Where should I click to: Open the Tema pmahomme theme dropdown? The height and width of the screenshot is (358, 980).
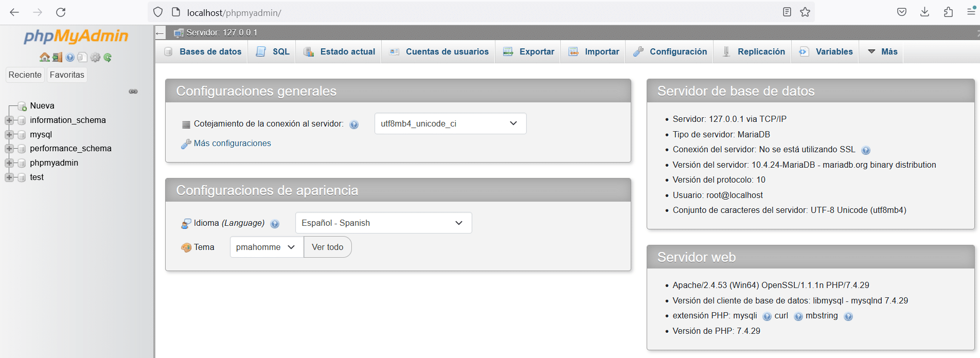click(x=266, y=247)
